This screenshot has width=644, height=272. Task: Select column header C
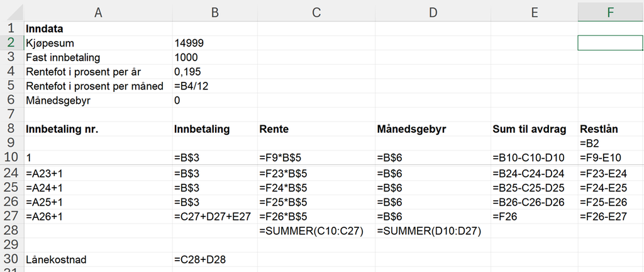pos(316,11)
